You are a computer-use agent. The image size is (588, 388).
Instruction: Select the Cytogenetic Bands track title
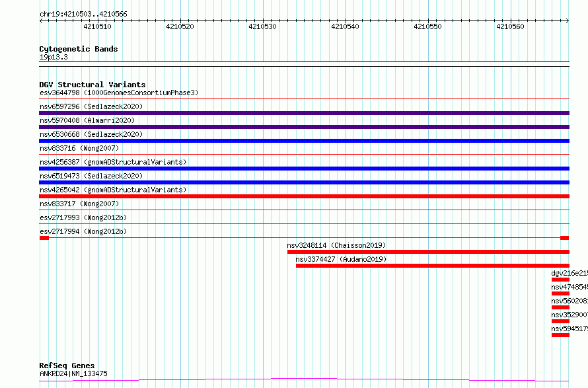79,49
